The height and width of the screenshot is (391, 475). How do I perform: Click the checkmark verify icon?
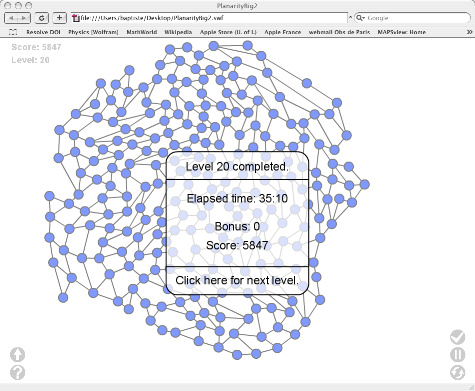pos(458,337)
